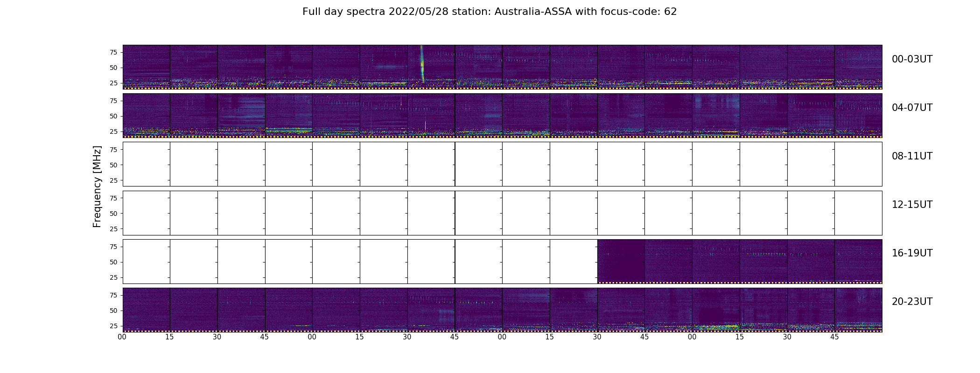Click the '75' tick of the 08-11UT row
The height and width of the screenshot is (373, 980).
tap(113, 150)
